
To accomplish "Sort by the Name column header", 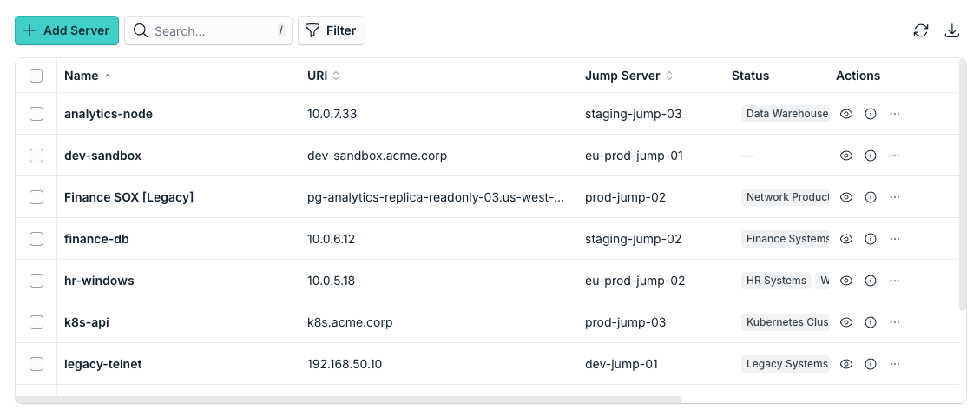I will pyautogui.click(x=88, y=76).
